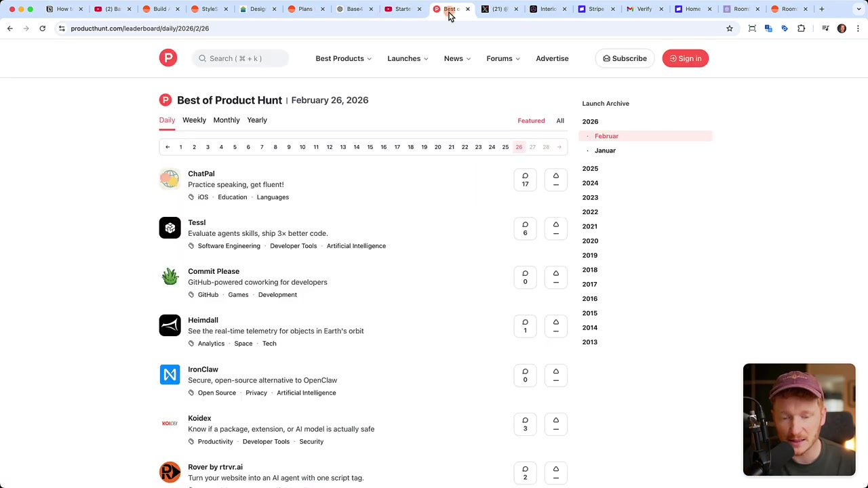Open Tessl comments with 6 count
868x488 pixels.
point(525,228)
